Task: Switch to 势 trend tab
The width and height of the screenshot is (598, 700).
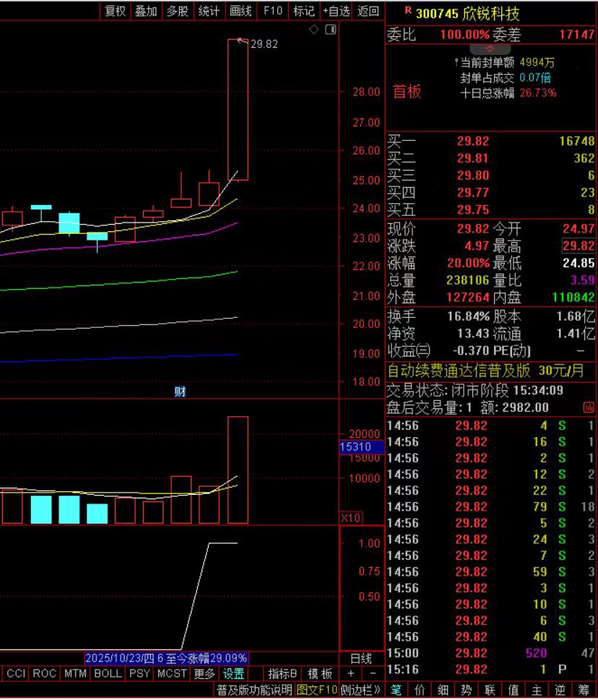Action: [467, 690]
